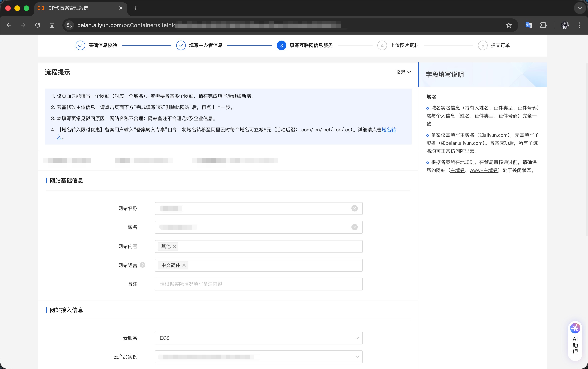Clear the 域名 field with X icon

(x=354, y=227)
